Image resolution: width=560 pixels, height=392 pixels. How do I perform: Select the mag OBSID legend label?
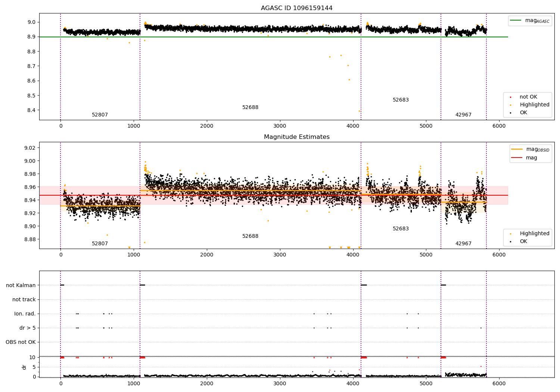(x=538, y=149)
